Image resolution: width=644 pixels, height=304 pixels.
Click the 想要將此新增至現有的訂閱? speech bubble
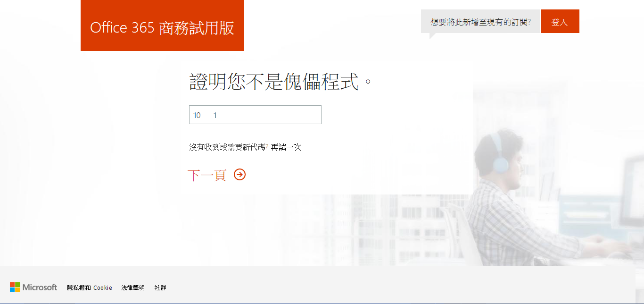pos(480,22)
